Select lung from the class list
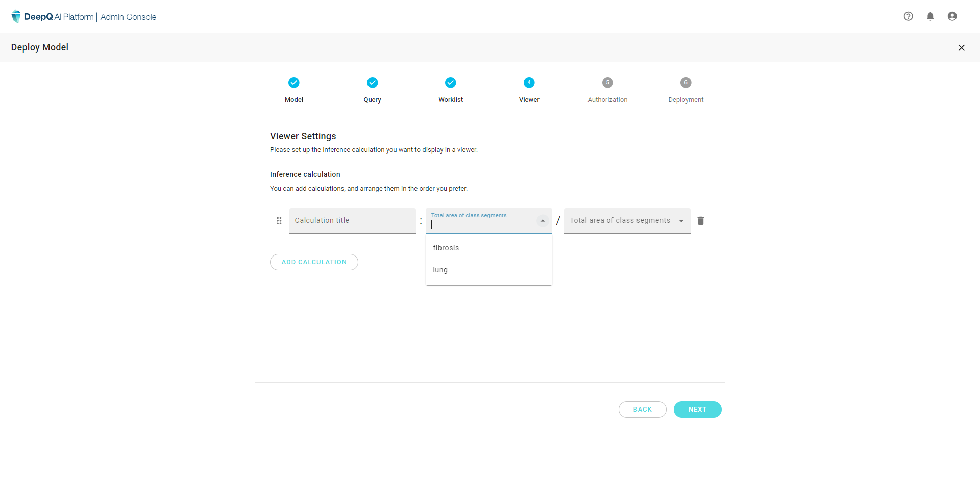 [x=440, y=270]
